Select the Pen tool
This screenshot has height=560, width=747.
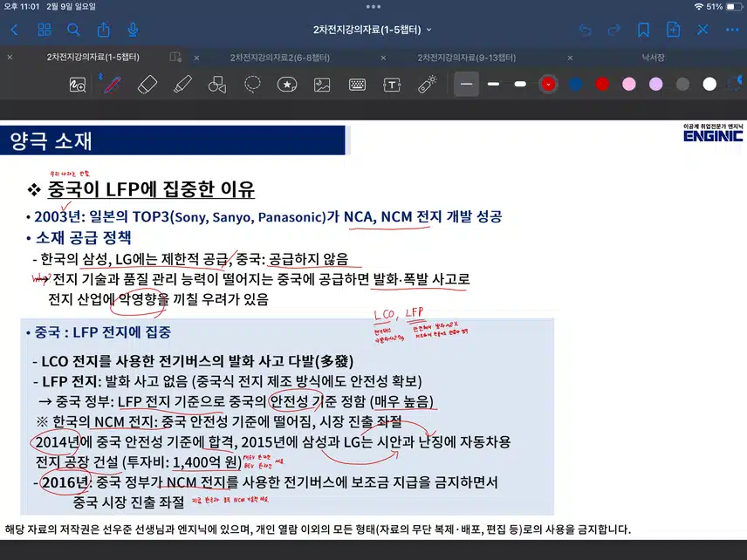click(x=112, y=85)
